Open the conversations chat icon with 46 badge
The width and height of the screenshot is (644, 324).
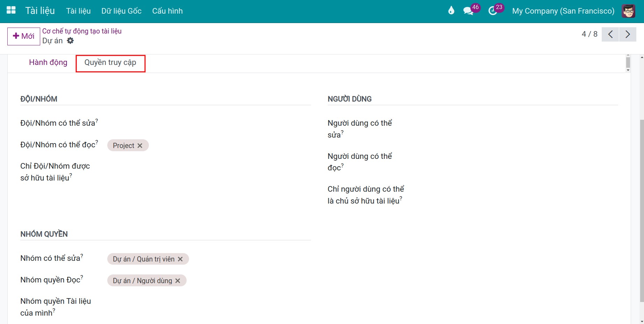point(468,11)
